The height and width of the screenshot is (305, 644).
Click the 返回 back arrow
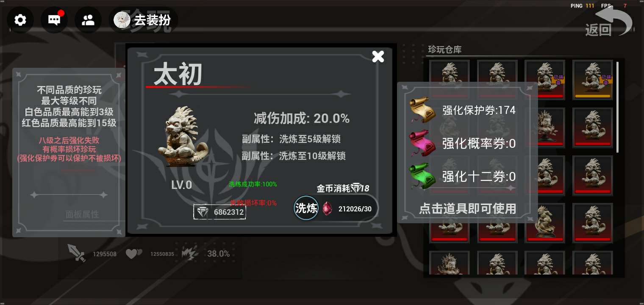(609, 21)
